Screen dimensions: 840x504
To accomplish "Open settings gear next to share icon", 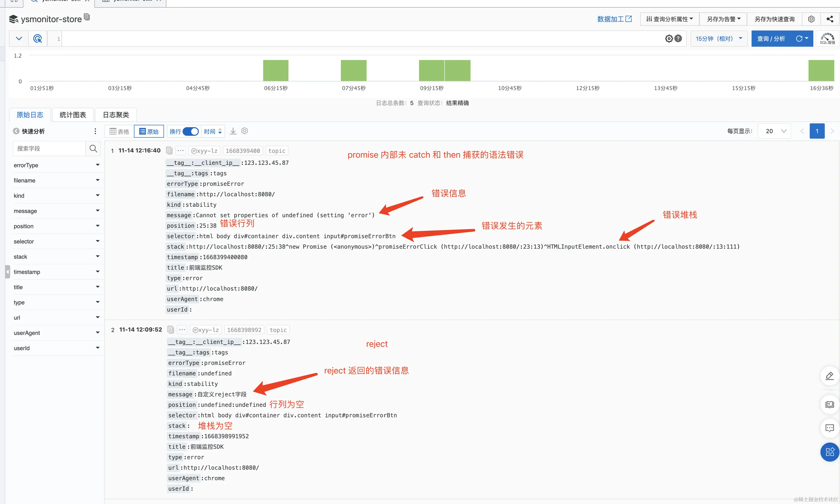I will [811, 19].
